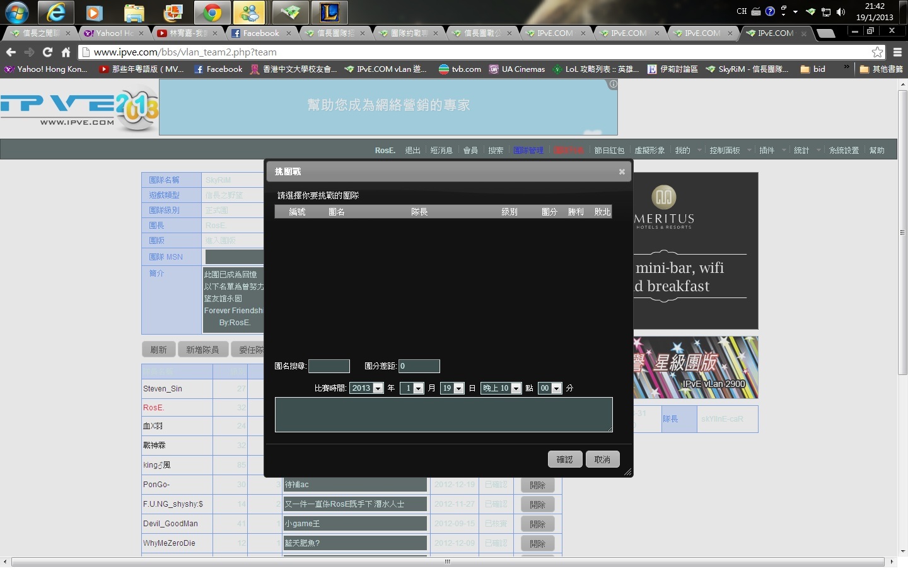Viewport: 908px width, 588px height.
Task: Open the bid bookmarks folder
Action: [x=813, y=69]
